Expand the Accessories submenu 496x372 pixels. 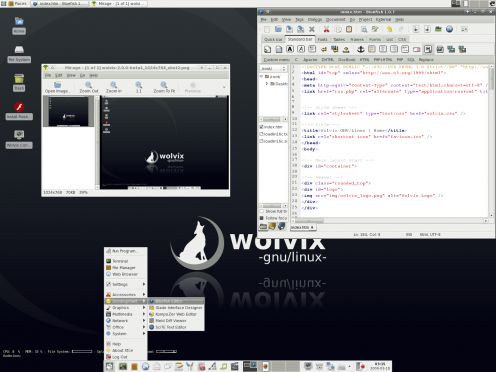tap(125, 294)
